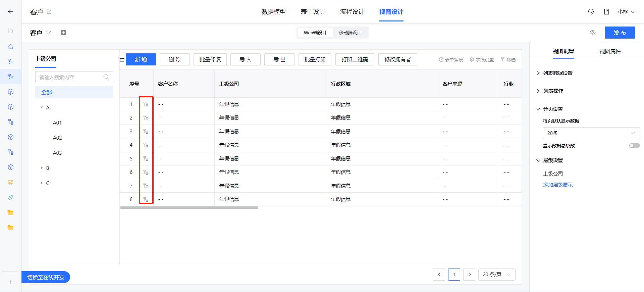The image size is (644, 292).
Task: Click hierarchy icon in row 6
Action: [146, 172]
